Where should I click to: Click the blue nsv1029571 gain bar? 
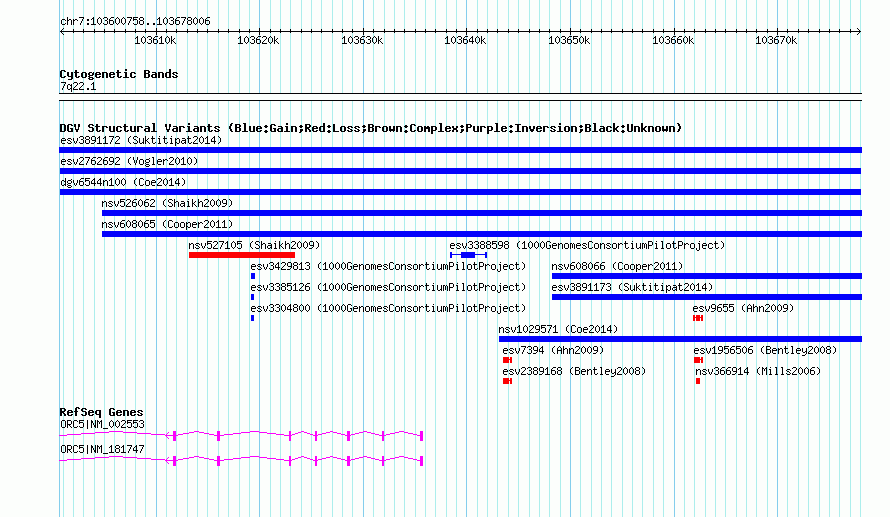[x=681, y=339]
